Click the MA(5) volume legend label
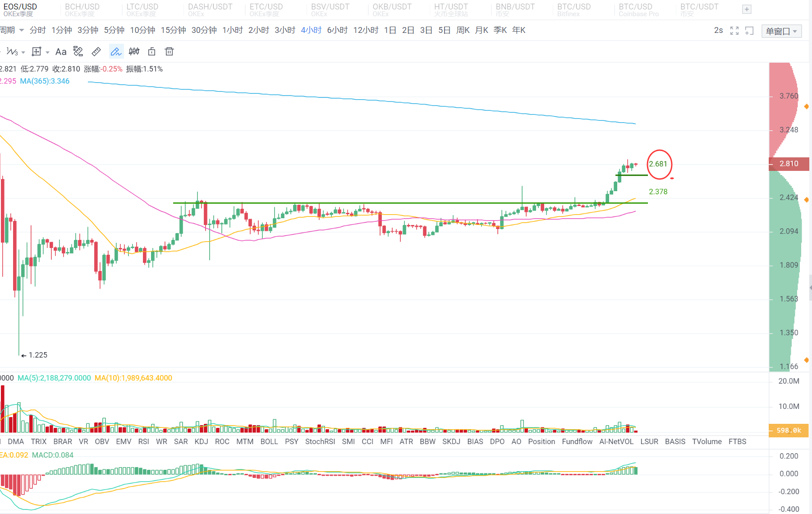The width and height of the screenshot is (812, 514). (54, 378)
